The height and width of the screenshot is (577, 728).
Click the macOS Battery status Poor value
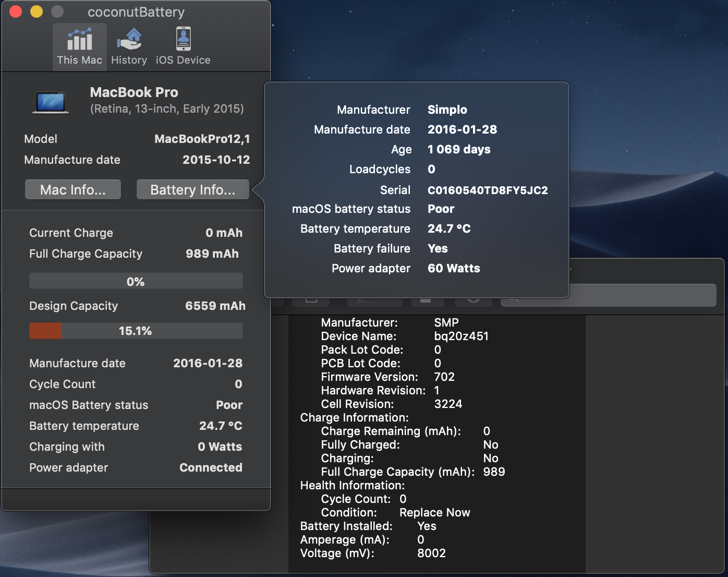coord(229,405)
